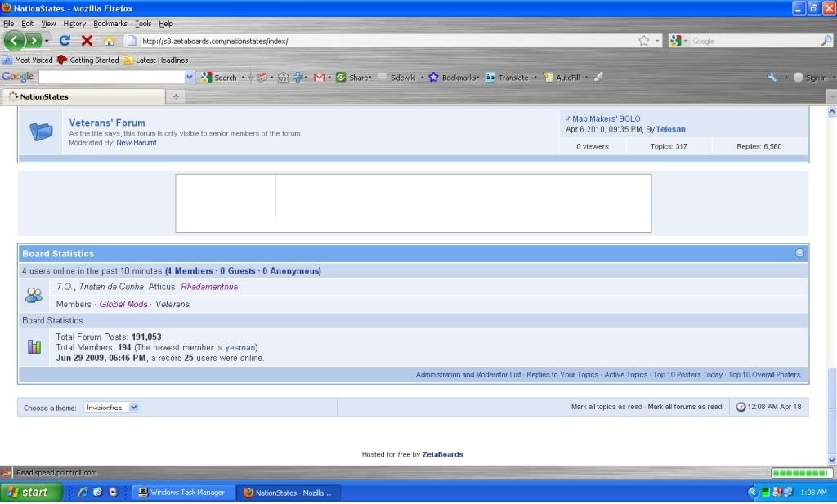Image resolution: width=837 pixels, height=504 pixels.
Task: Open the Veterans' Forum link
Action: click(107, 123)
